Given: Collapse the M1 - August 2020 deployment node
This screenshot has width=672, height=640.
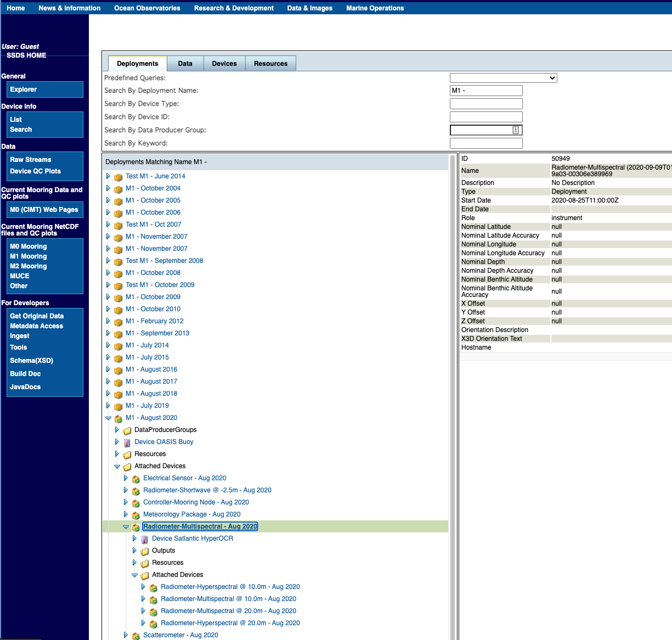Looking at the screenshot, I should pos(108,418).
